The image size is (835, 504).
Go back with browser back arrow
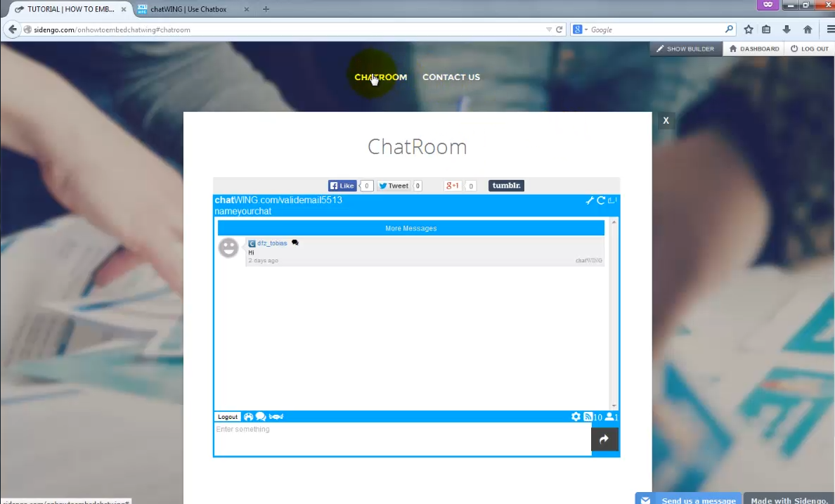13,30
